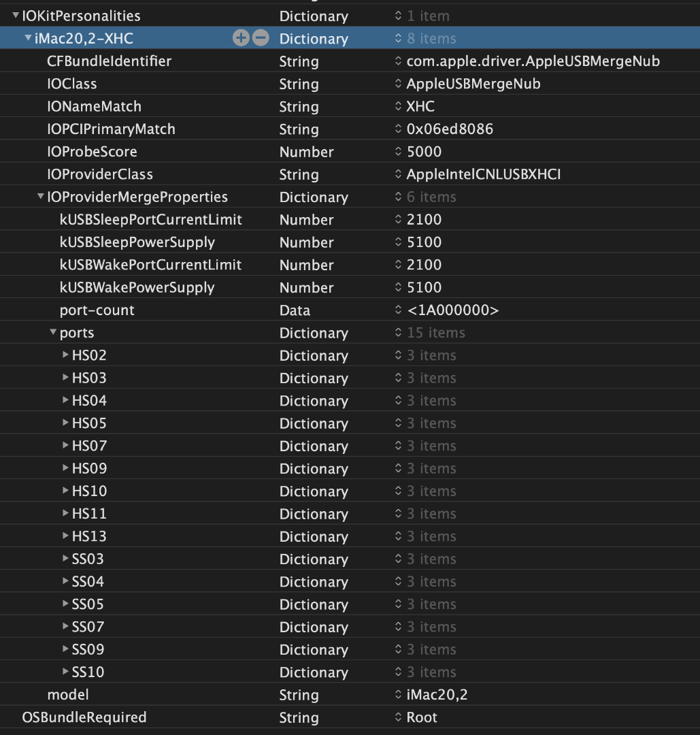
Task: Expand the HS13 port entry
Action: (x=65, y=536)
